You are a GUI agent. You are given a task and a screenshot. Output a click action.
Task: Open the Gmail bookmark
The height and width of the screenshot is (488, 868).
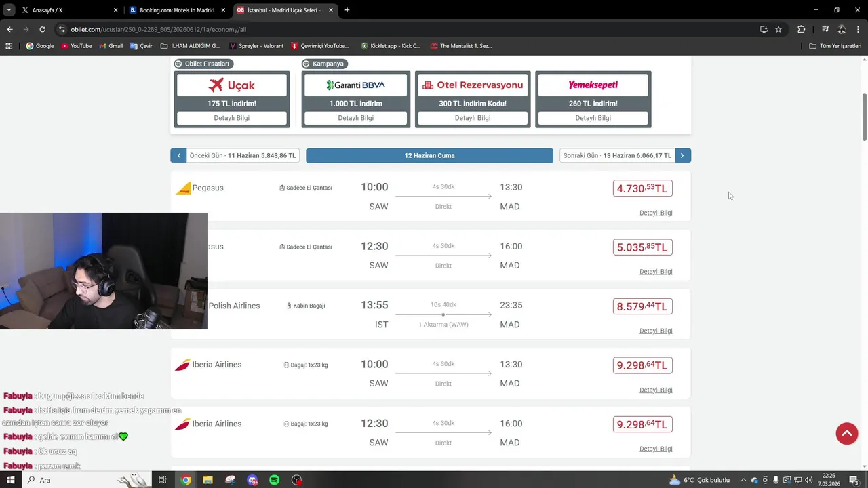pyautogui.click(x=111, y=46)
